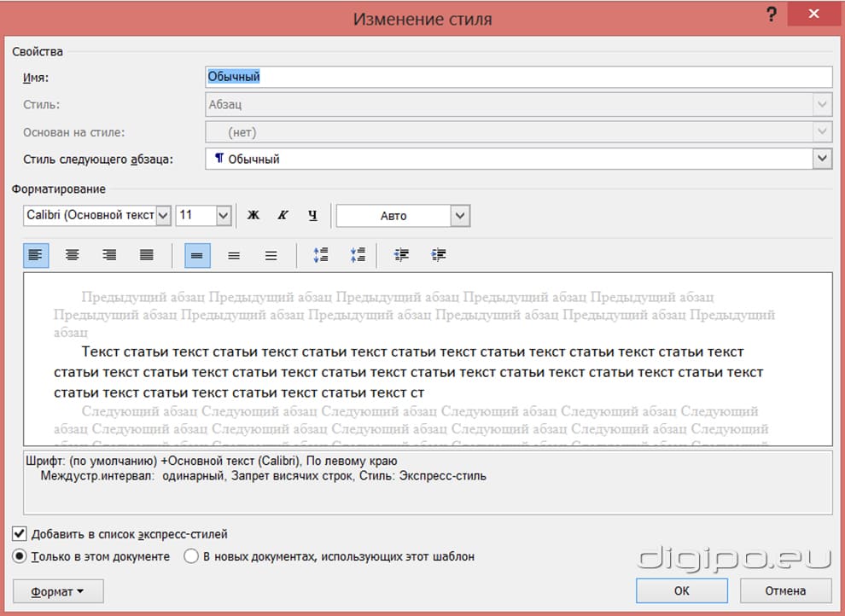Open the Calibri font name dropdown
The image size is (845, 616).
coord(163,216)
